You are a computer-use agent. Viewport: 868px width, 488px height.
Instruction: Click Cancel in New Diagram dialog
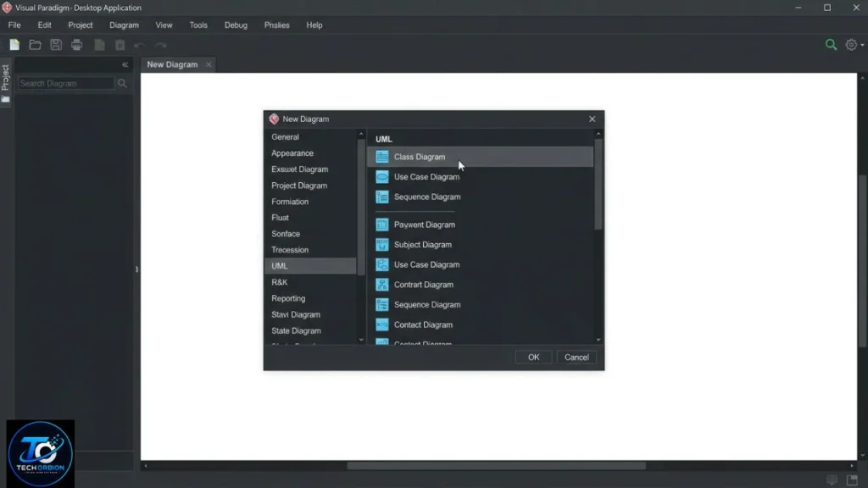[576, 358]
